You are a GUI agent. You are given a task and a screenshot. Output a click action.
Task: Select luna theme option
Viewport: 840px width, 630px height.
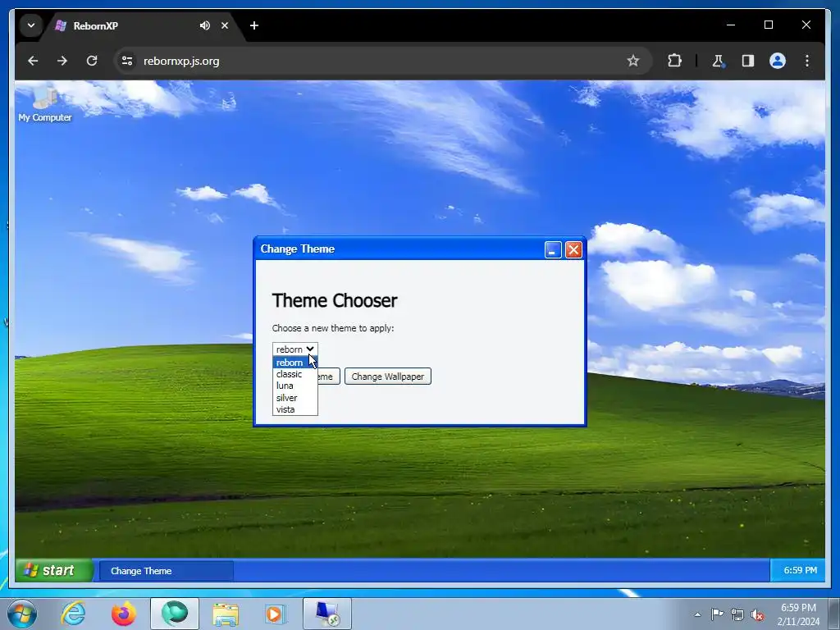[294, 386]
